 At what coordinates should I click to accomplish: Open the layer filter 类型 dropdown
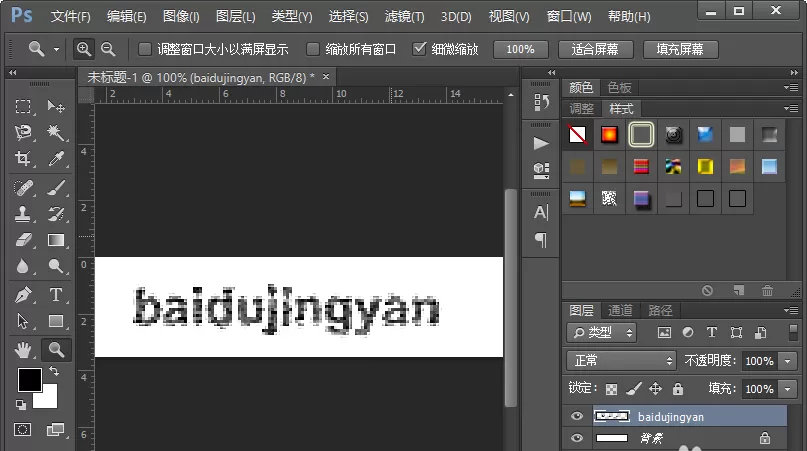[x=602, y=333]
